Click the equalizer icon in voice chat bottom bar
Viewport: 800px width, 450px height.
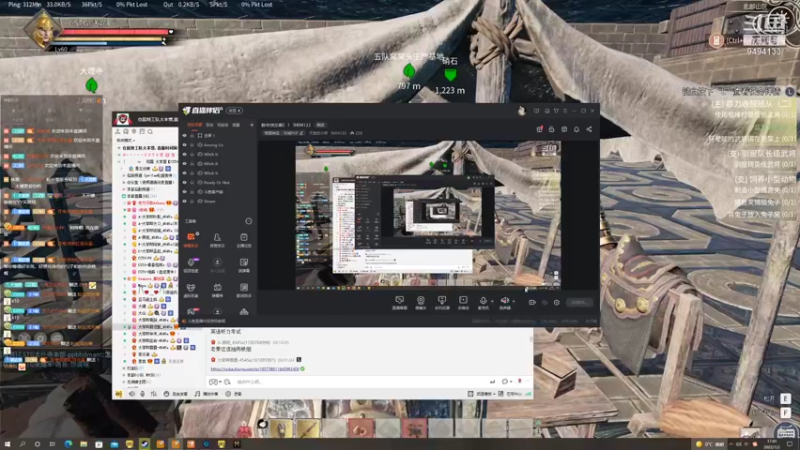click(154, 394)
